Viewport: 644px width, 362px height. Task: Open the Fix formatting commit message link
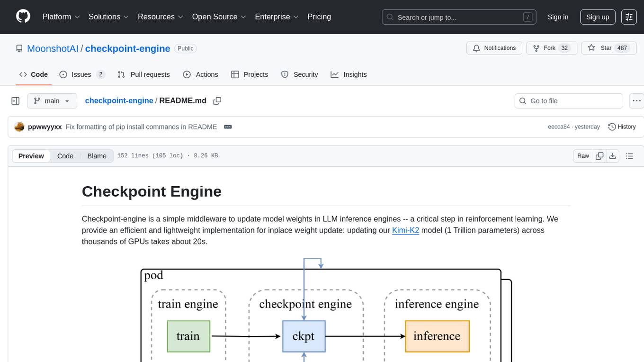click(x=141, y=127)
